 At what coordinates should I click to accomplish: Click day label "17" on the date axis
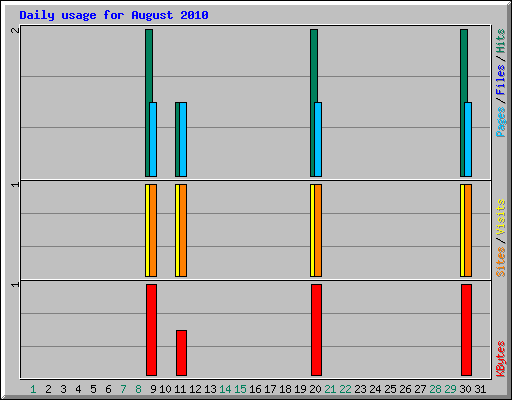(270, 389)
